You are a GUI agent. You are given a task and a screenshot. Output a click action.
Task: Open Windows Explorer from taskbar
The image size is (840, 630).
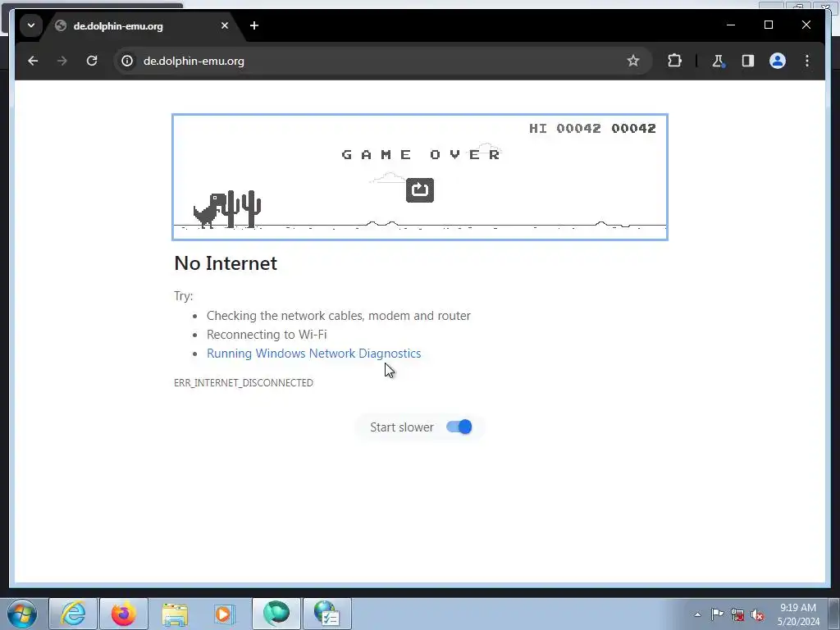(175, 614)
